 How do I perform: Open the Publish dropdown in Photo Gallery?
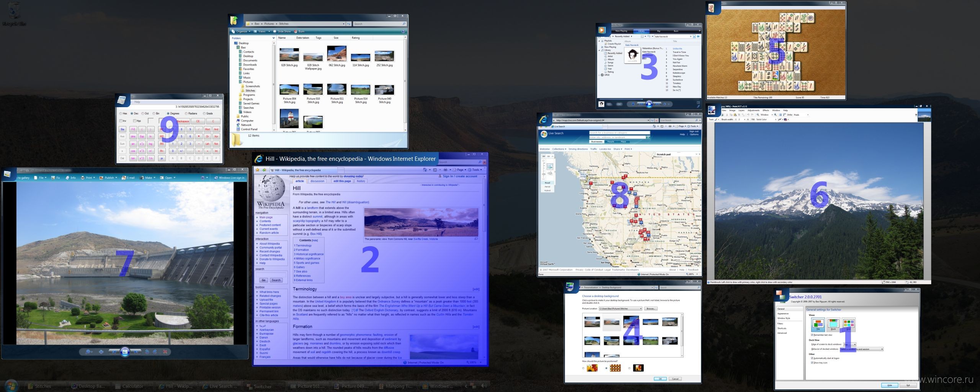pos(108,178)
